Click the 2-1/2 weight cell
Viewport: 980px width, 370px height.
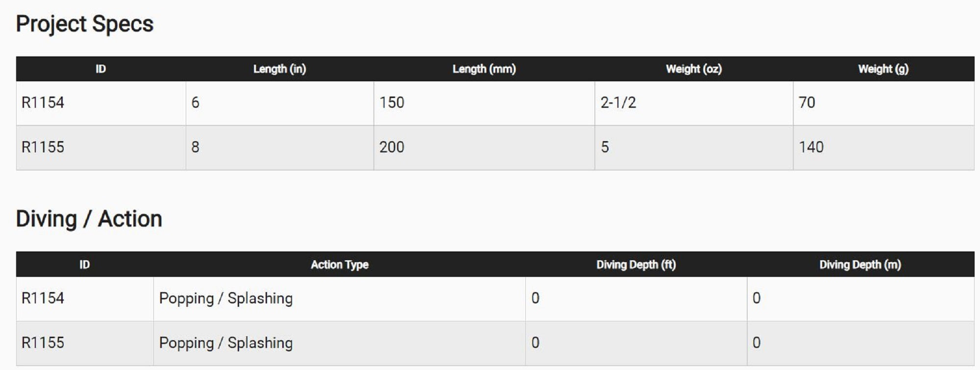pos(618,102)
